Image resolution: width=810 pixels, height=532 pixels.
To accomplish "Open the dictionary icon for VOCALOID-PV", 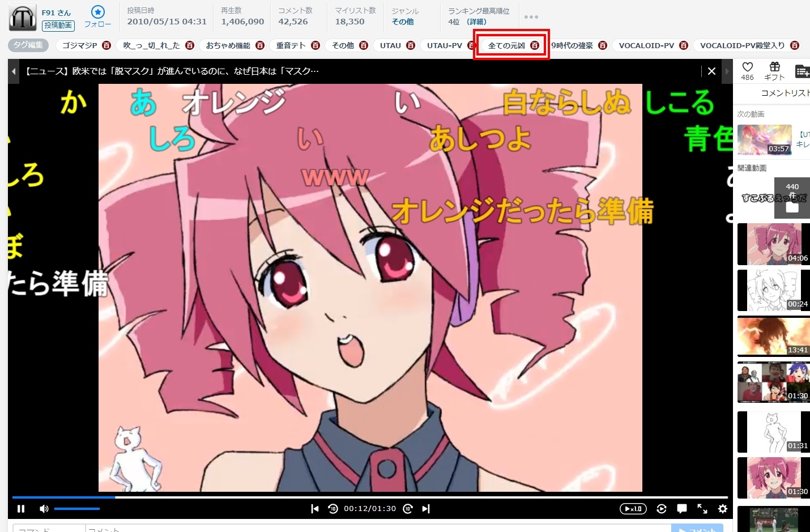I will (x=684, y=45).
